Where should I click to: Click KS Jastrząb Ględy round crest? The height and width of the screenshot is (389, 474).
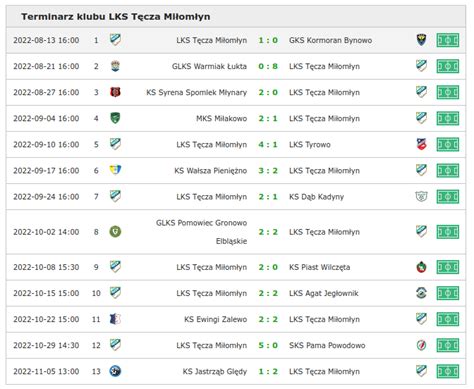(x=115, y=371)
